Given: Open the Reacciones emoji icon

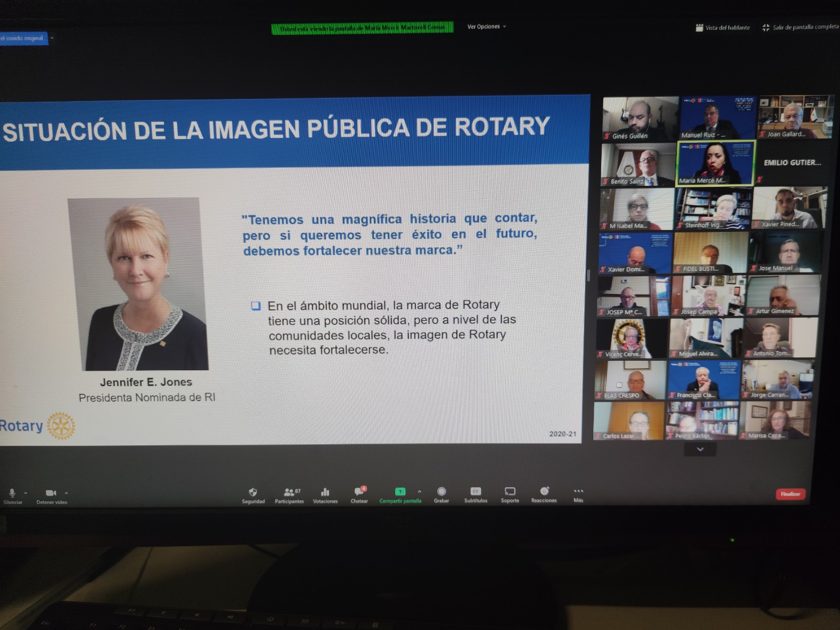Looking at the screenshot, I should coord(544,491).
